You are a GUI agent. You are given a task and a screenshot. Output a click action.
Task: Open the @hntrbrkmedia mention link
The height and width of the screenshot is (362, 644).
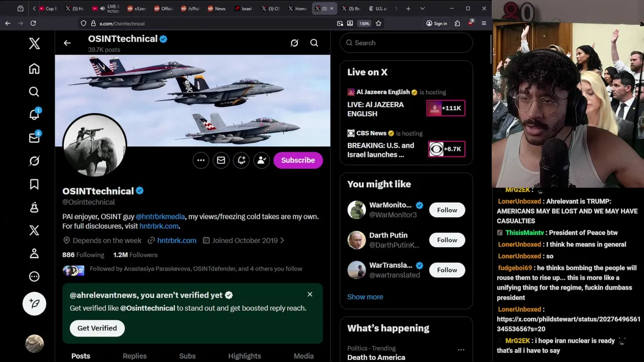pyautogui.click(x=160, y=217)
